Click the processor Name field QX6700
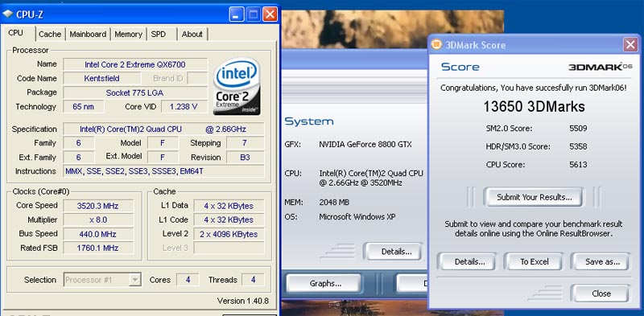 pyautogui.click(x=134, y=64)
